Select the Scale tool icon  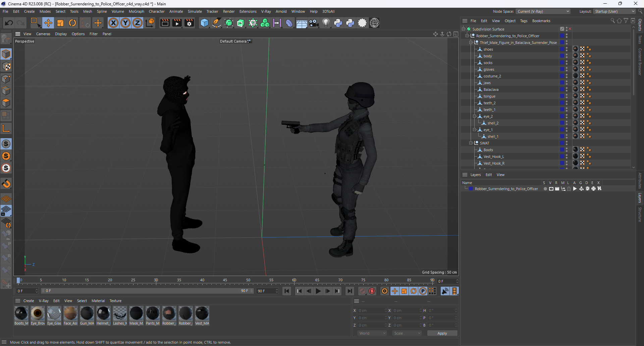click(x=60, y=23)
